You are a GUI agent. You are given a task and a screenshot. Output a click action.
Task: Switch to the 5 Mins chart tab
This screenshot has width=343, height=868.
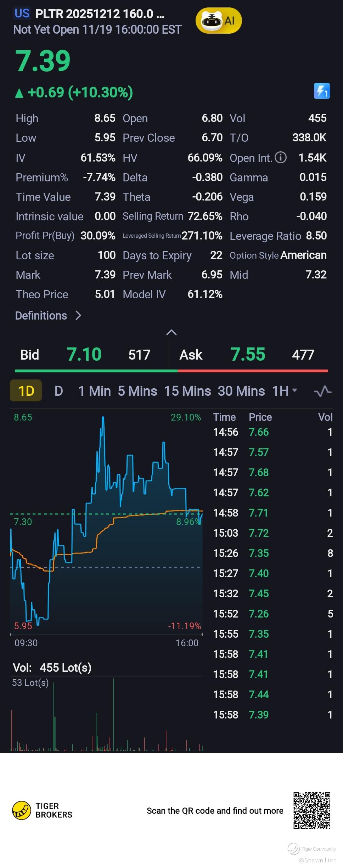(137, 391)
